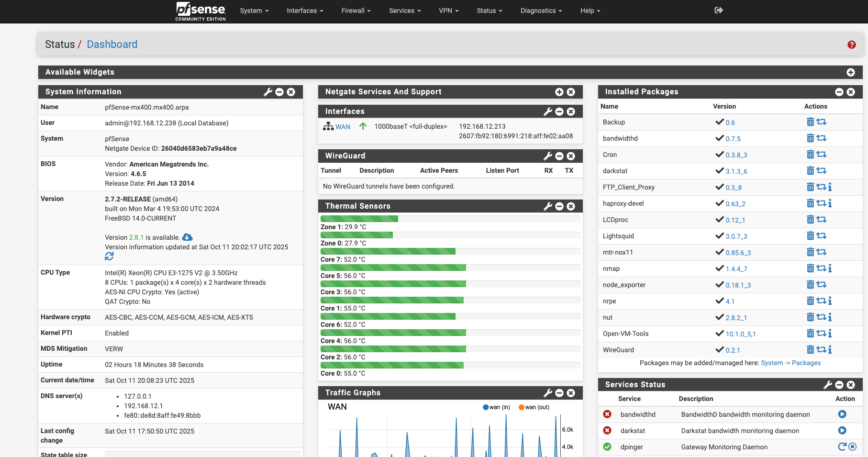Screen dimensions: 868x457
Task: Collapse the Traffic Graphs widget with the minus icon
Action: pyautogui.click(x=559, y=393)
